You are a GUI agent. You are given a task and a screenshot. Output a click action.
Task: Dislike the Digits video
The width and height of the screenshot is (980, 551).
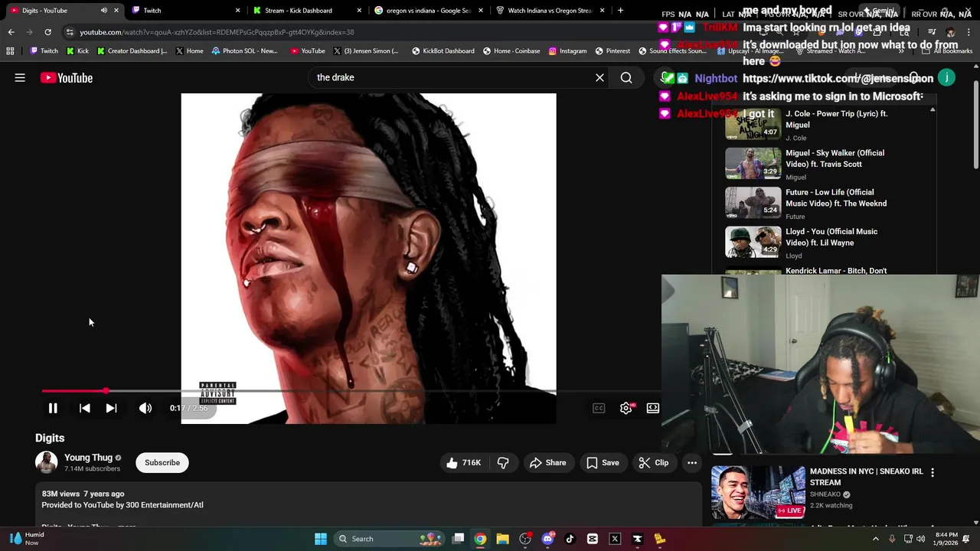click(x=503, y=462)
